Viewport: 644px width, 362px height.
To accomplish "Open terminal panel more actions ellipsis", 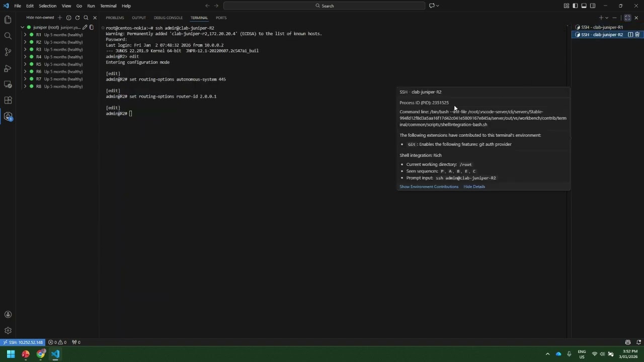I will [614, 18].
